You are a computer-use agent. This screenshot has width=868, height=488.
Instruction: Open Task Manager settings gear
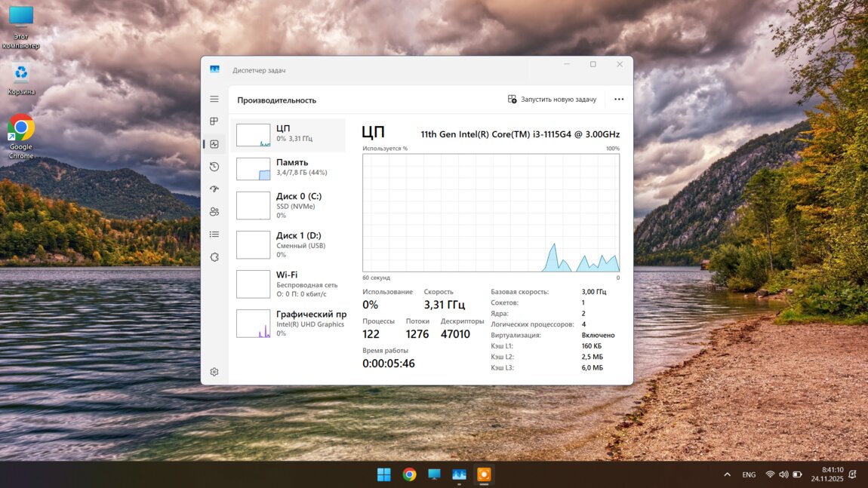point(214,372)
